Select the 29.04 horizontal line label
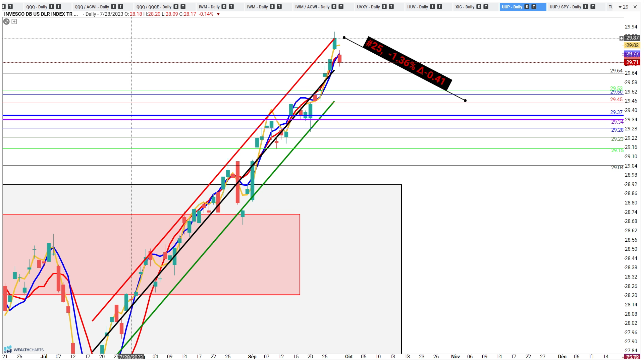The width and height of the screenshot is (644, 362). pyautogui.click(x=617, y=168)
